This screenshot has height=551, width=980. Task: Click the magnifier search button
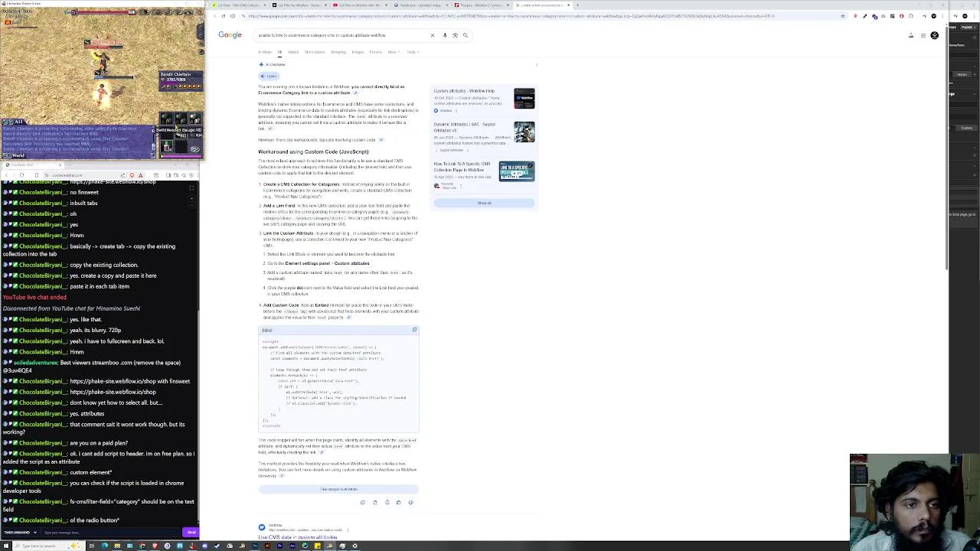(465, 35)
